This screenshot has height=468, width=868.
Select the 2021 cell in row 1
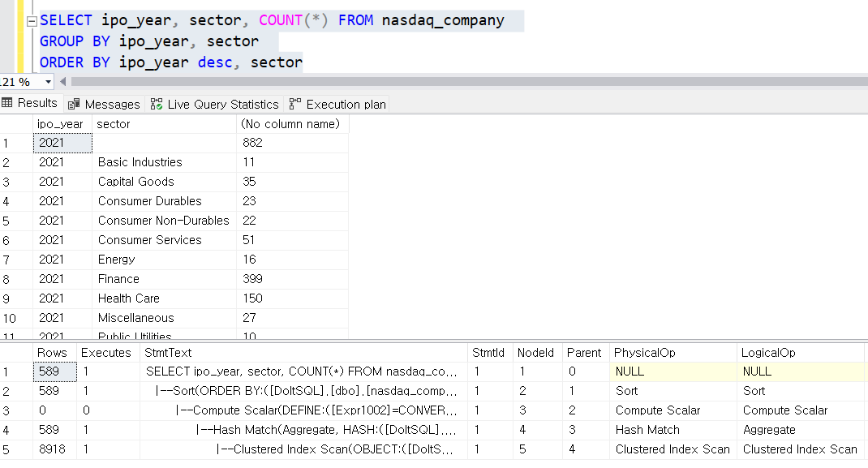(x=62, y=143)
